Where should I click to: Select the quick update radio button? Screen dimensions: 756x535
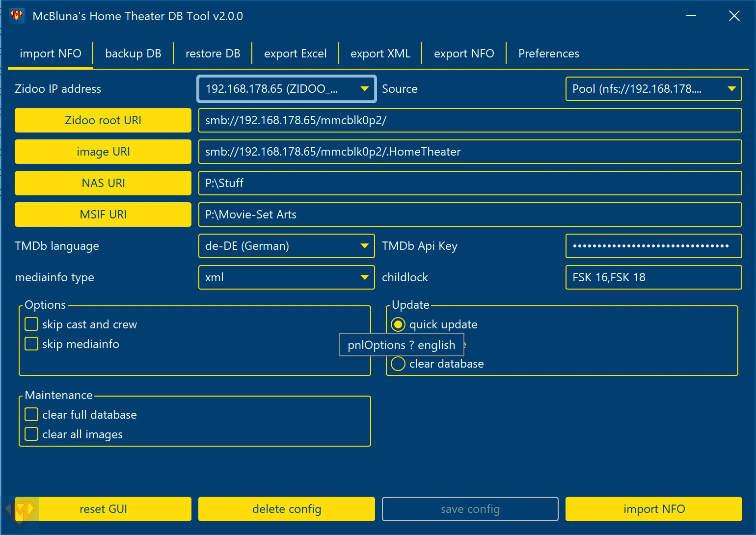point(398,324)
